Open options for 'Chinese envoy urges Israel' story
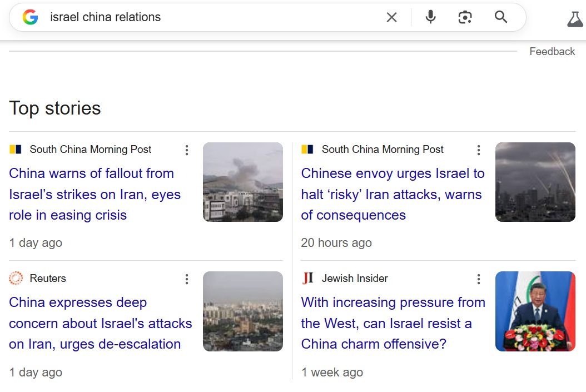 pyautogui.click(x=478, y=150)
